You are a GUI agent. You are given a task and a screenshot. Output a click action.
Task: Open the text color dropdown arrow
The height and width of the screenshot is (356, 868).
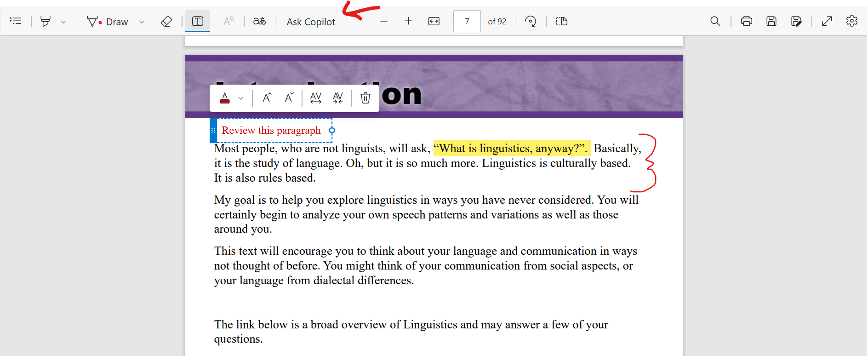pos(241,98)
